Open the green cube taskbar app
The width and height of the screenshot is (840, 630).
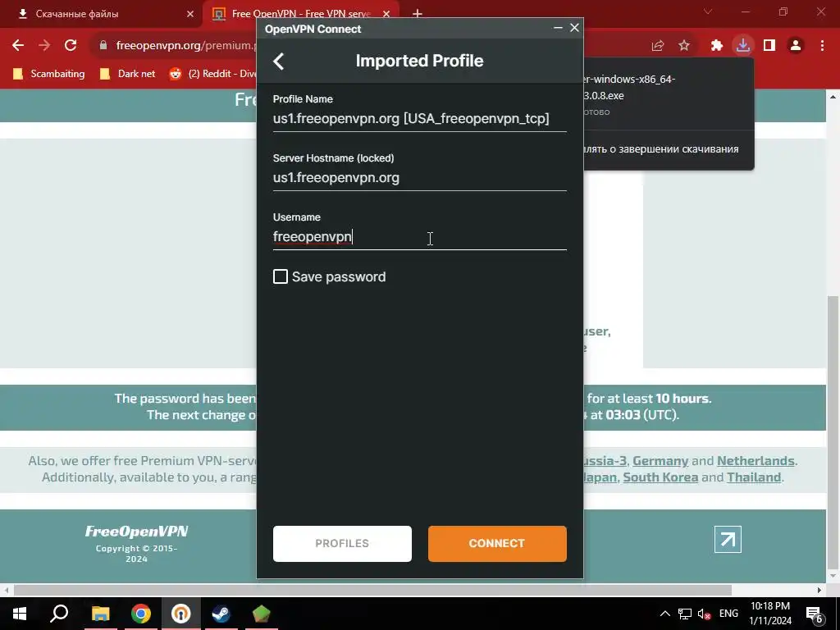click(261, 614)
